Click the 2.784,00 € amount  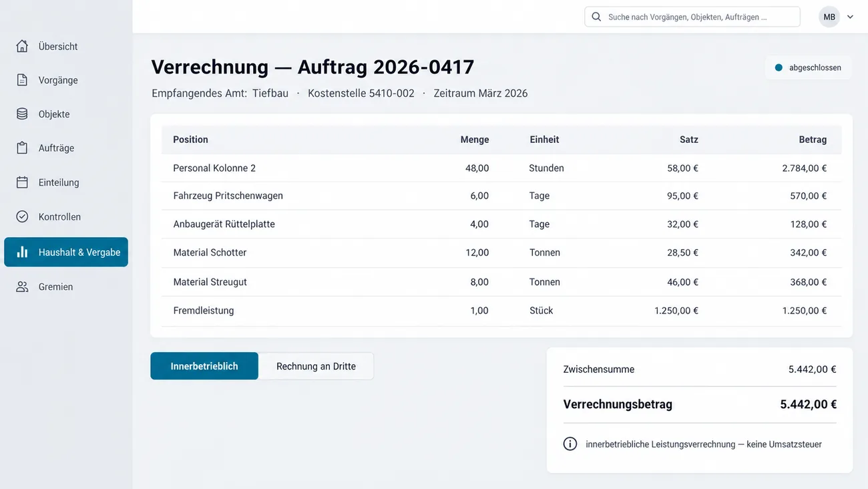(805, 168)
